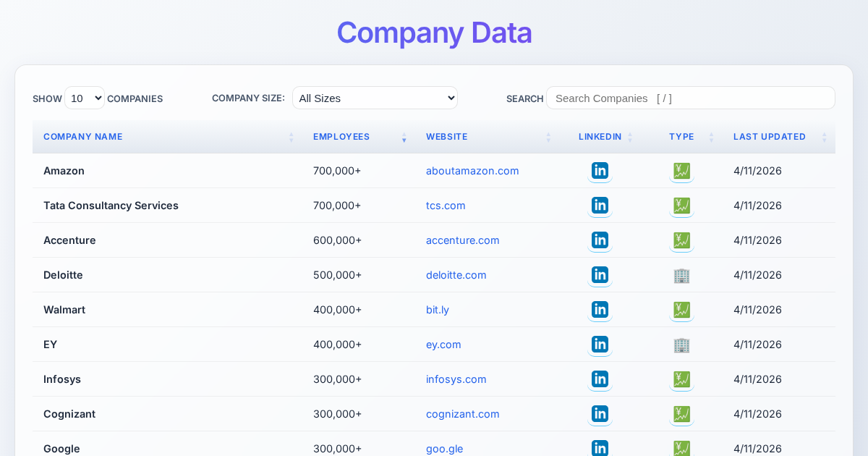The width and height of the screenshot is (868, 456).
Task: Click the LinkedIn icon for Deloitte
Action: click(x=600, y=275)
